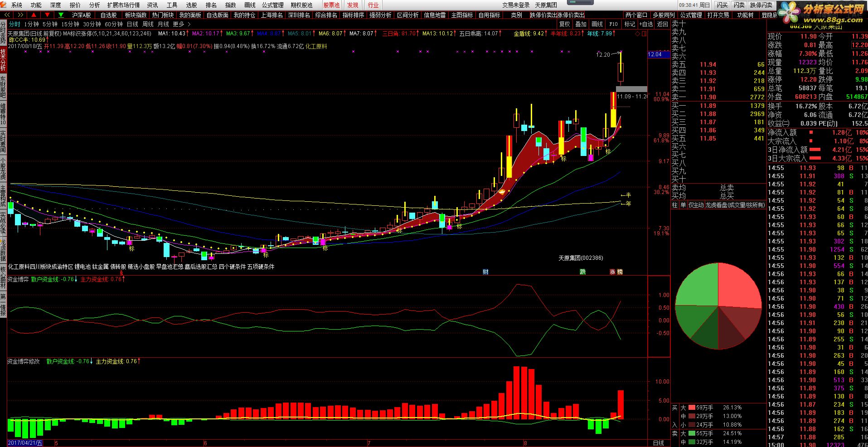Click the light red 59万手 legend swatch
Image resolution: width=868 pixels, height=447 pixels.
[x=692, y=408]
